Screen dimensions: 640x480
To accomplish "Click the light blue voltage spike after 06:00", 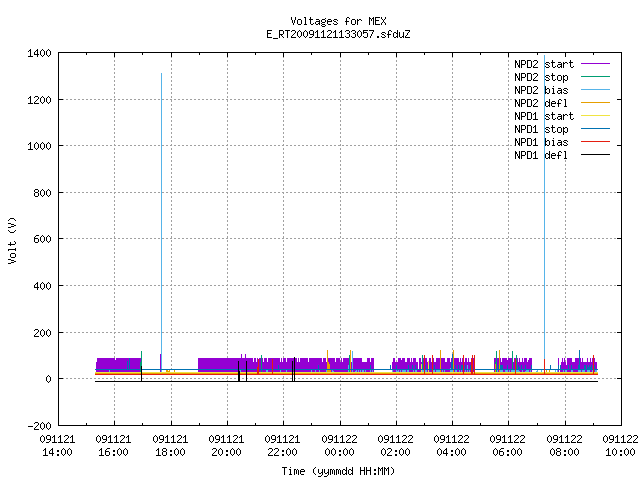I will (x=544, y=212).
